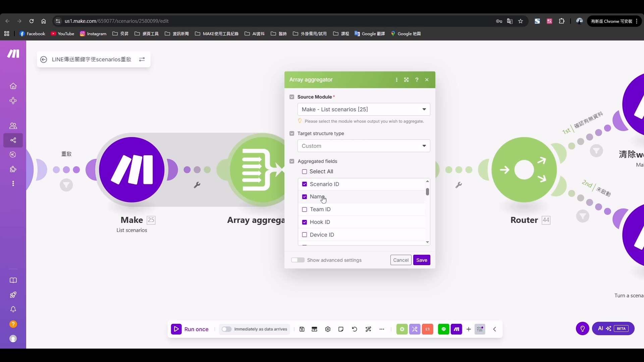Open the Notes icon in bottom toolbar
Screen dimensions: 644x362
341,329
